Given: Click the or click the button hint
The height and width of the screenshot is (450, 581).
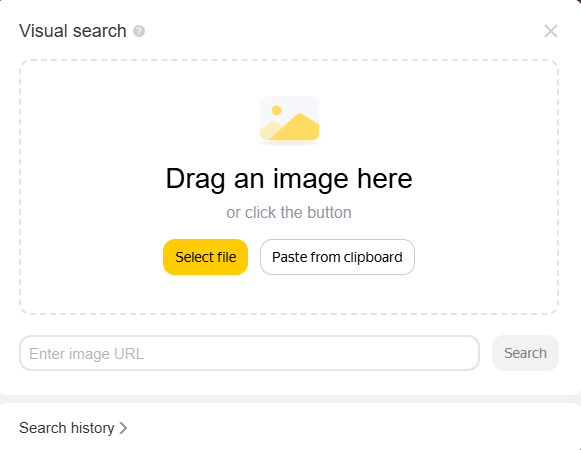Looking at the screenshot, I should 289,213.
